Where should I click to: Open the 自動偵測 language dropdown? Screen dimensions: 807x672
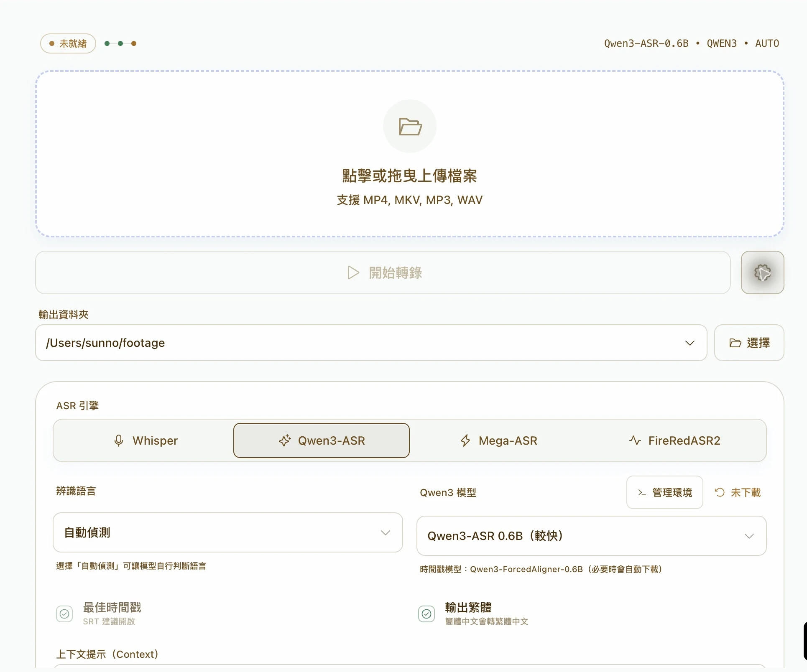(228, 532)
